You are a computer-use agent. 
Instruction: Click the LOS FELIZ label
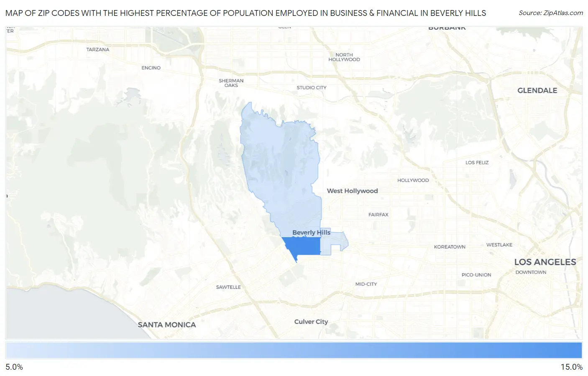(477, 162)
